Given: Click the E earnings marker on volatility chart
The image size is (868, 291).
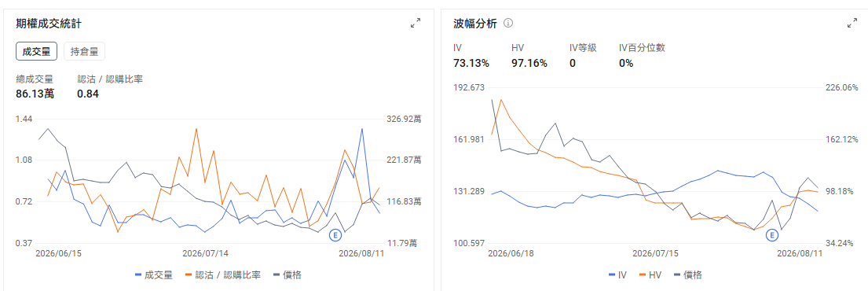Looking at the screenshot, I should pos(771,236).
